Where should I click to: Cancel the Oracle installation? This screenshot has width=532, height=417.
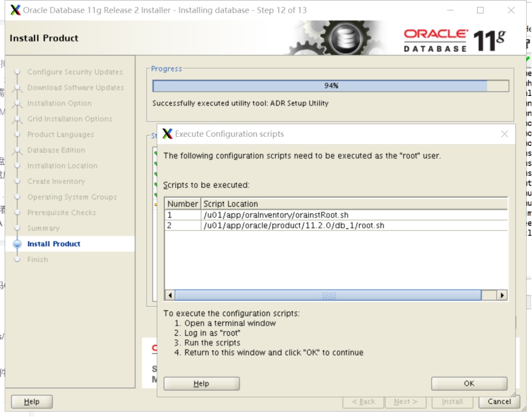(499, 402)
